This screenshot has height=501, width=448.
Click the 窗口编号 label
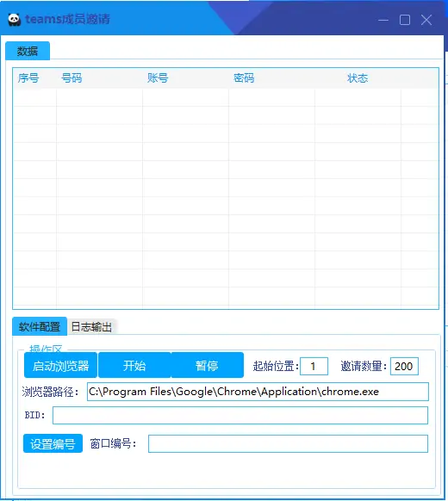click(x=113, y=443)
